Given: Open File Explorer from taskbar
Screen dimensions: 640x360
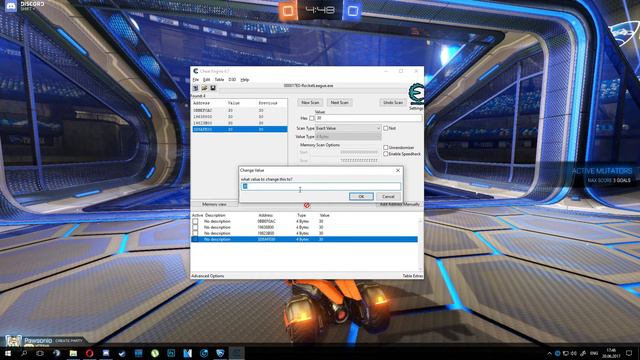Looking at the screenshot, I should pyautogui.click(x=73, y=353).
